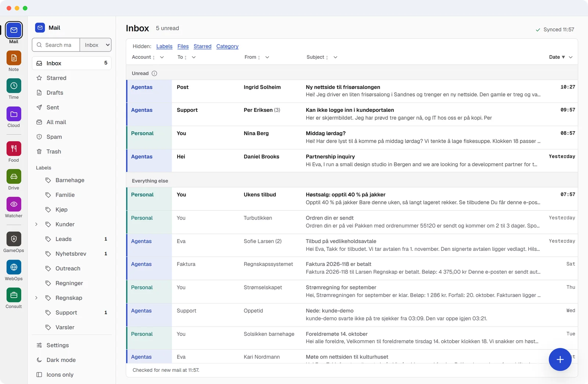Open the Consult app icon

14,295
